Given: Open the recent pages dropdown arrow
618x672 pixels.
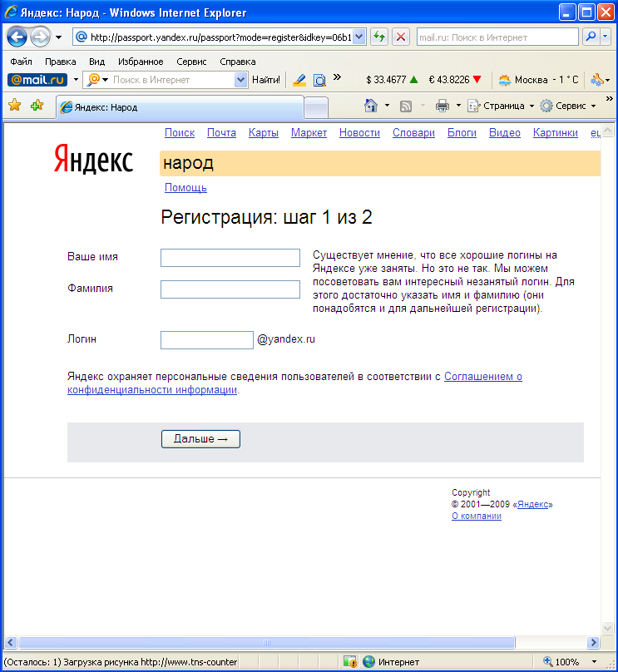Looking at the screenshot, I should (59, 37).
